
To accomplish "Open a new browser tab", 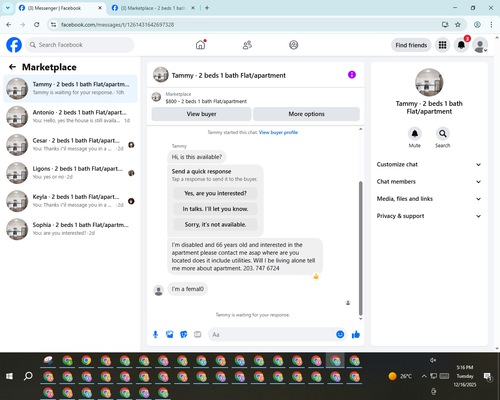I will point(207,8).
